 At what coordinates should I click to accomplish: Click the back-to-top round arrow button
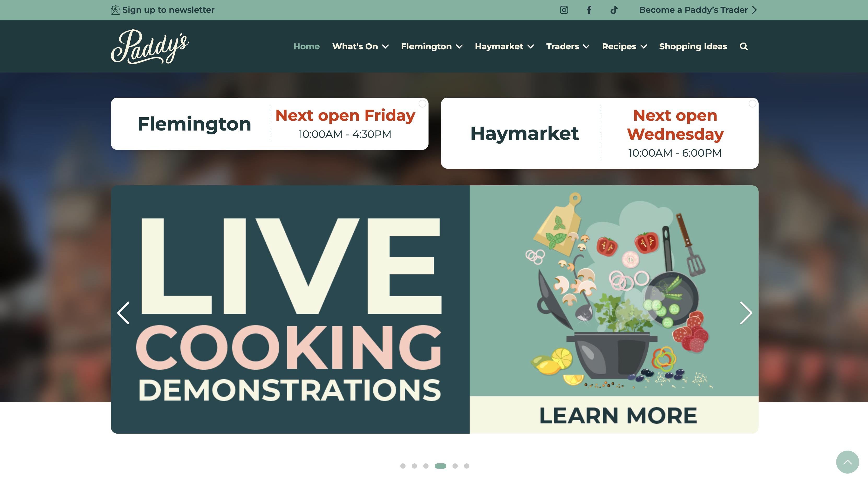847,462
